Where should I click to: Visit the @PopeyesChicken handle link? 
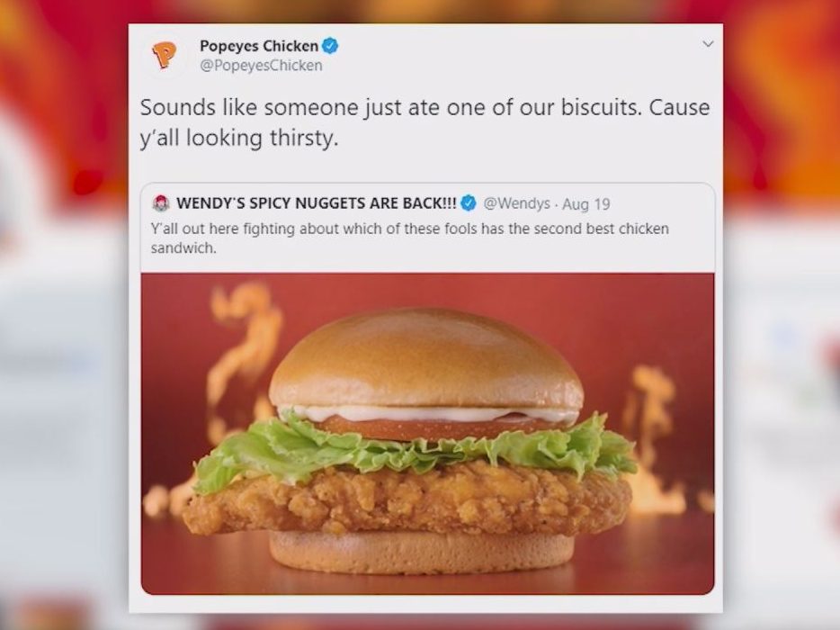[261, 66]
